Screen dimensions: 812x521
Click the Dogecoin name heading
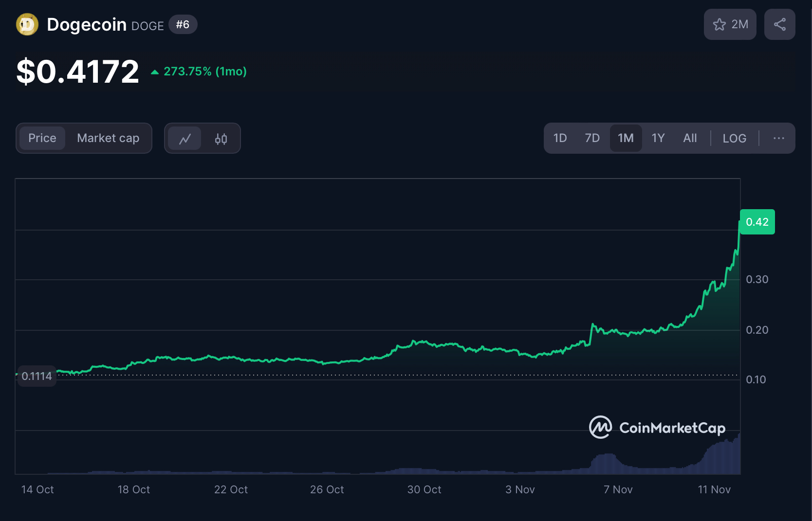coord(87,24)
